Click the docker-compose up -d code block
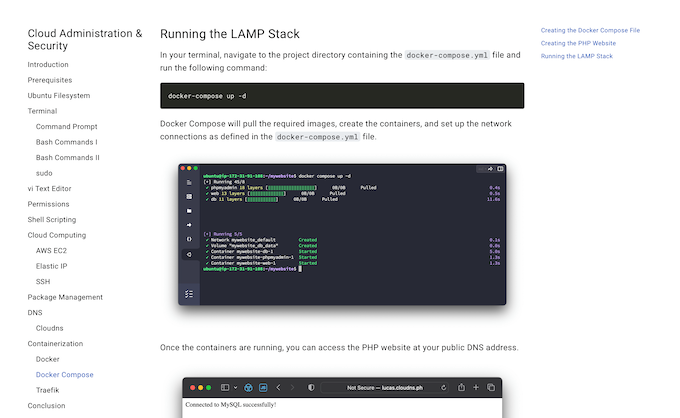Viewport: 680px width, 418px height. coord(342,96)
